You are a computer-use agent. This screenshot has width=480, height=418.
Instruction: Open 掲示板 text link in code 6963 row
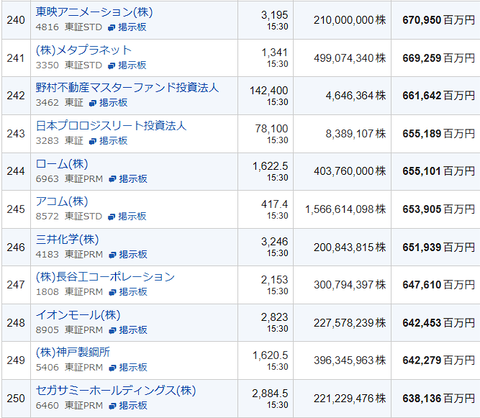pos(133,179)
